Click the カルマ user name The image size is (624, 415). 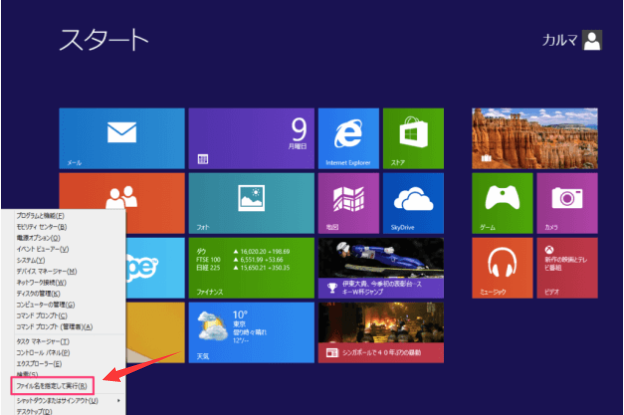[x=560, y=40]
